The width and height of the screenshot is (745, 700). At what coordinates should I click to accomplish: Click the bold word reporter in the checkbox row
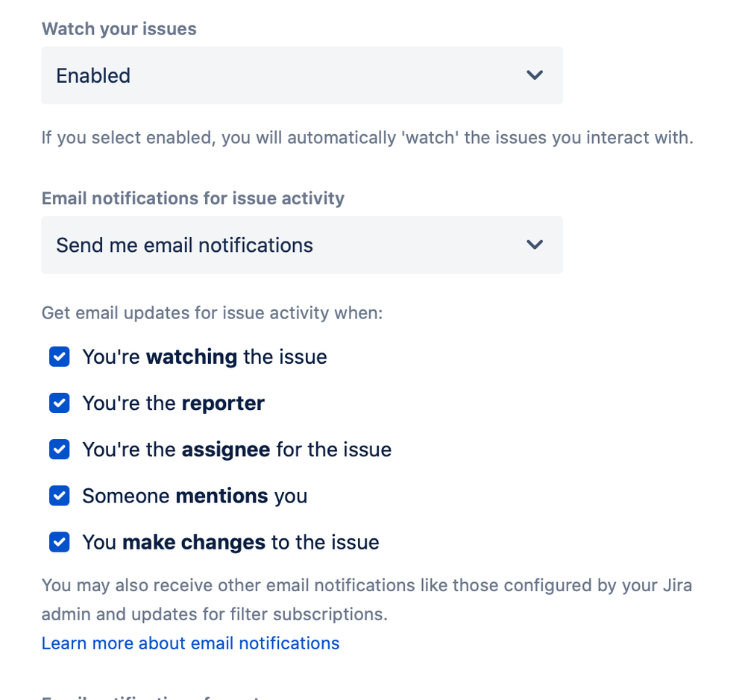pos(222,403)
